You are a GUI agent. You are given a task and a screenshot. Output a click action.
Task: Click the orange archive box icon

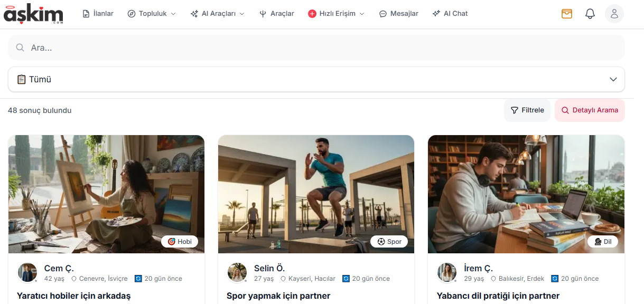pyautogui.click(x=567, y=14)
